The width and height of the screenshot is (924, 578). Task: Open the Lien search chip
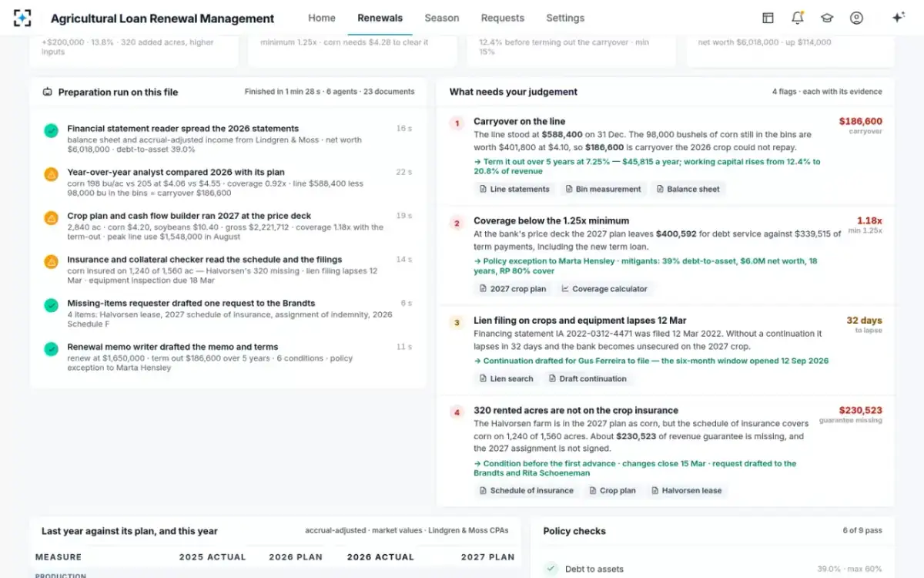coord(506,378)
